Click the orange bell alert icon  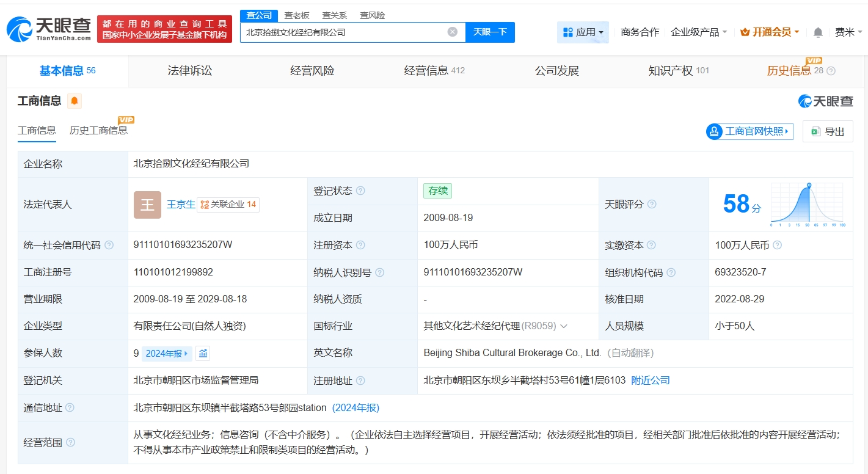[x=75, y=101]
